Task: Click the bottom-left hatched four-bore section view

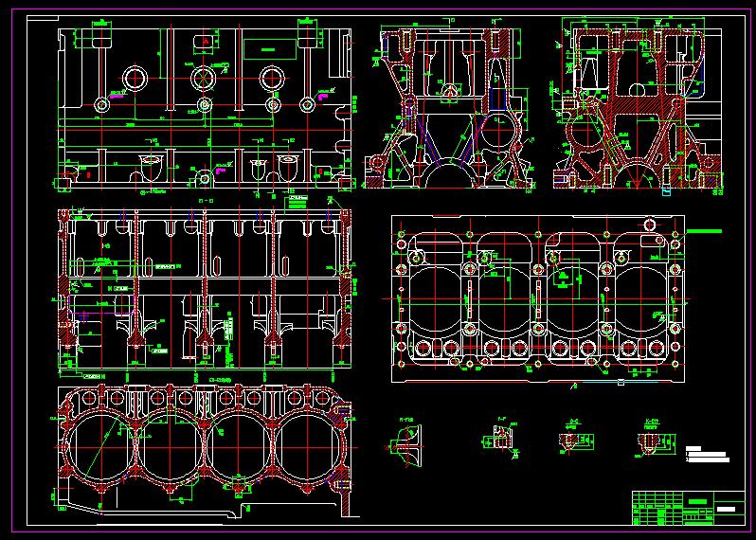Action: pos(205,451)
